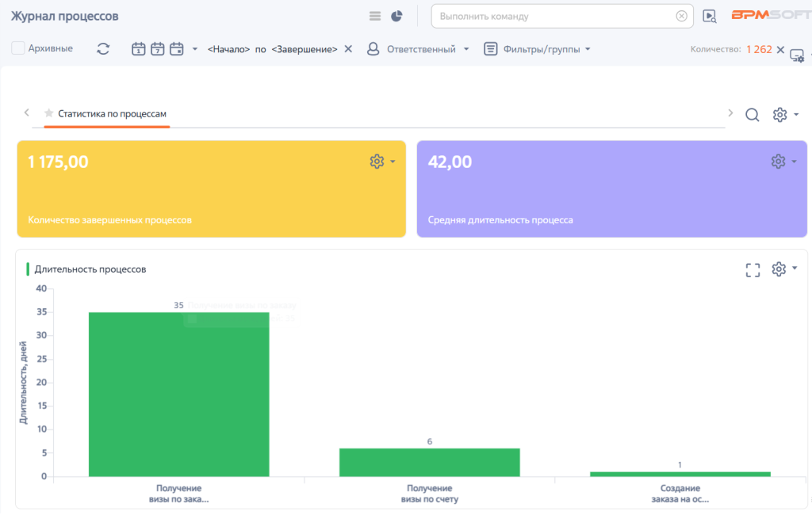Open settings of the completed processes tile

pyautogui.click(x=382, y=162)
